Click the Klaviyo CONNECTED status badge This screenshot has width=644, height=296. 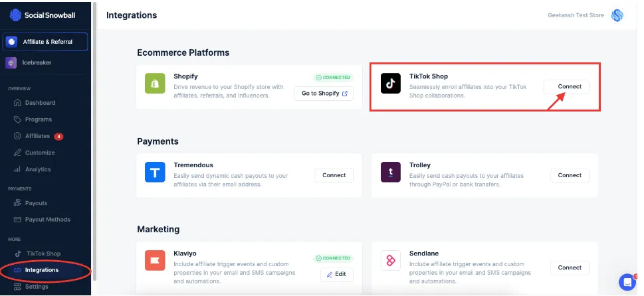(x=334, y=258)
